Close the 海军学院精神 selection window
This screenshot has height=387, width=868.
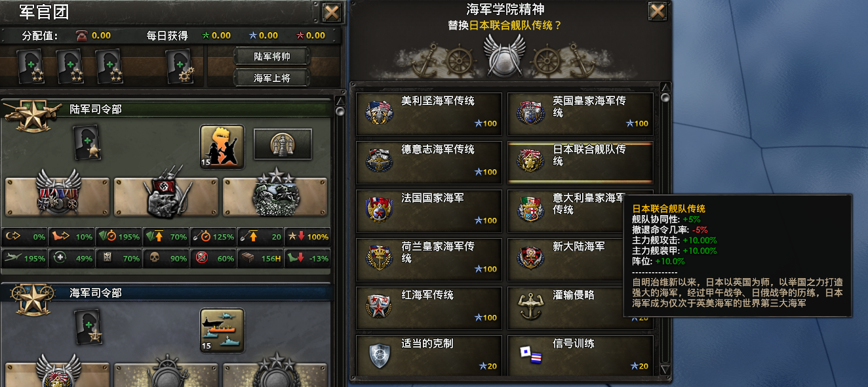(658, 11)
